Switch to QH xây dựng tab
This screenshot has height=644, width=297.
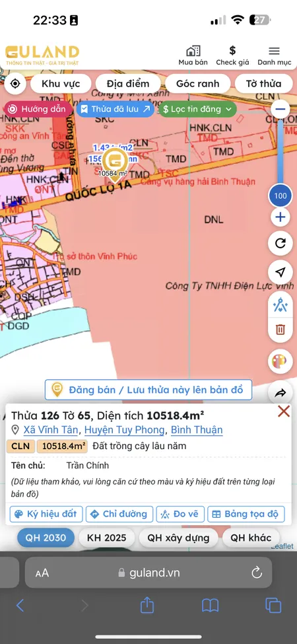pyautogui.click(x=178, y=538)
